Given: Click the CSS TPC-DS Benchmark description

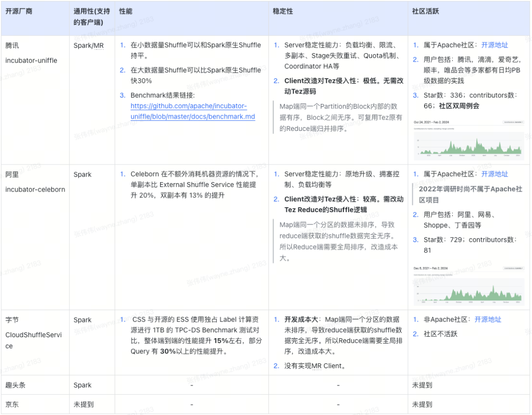Looking at the screenshot, I should pos(196,335).
